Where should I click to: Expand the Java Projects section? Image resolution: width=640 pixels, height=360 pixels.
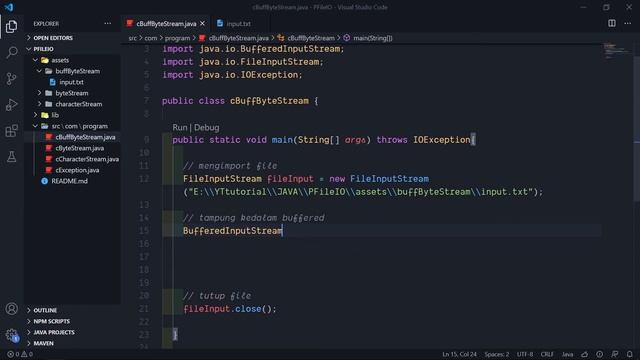pos(54,332)
